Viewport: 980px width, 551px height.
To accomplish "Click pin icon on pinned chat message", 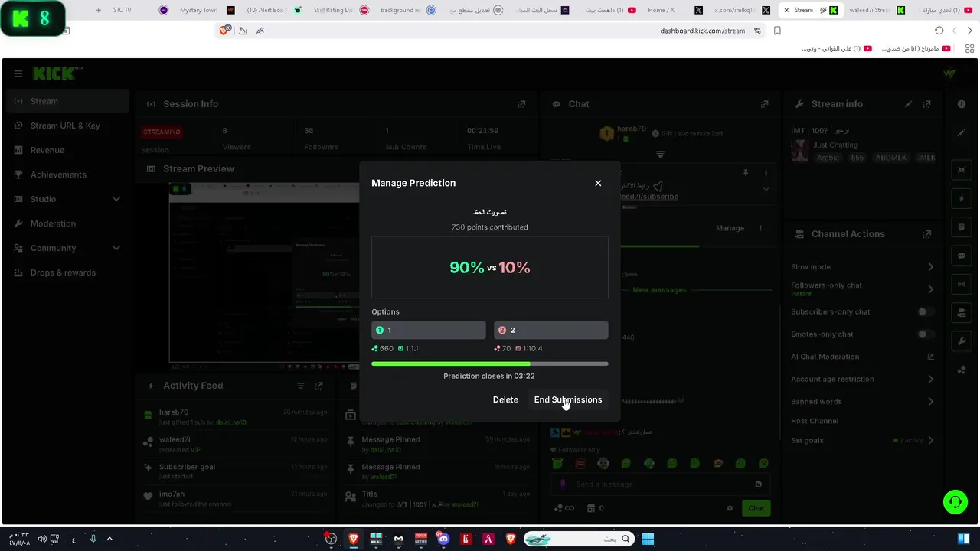I will [x=746, y=173].
